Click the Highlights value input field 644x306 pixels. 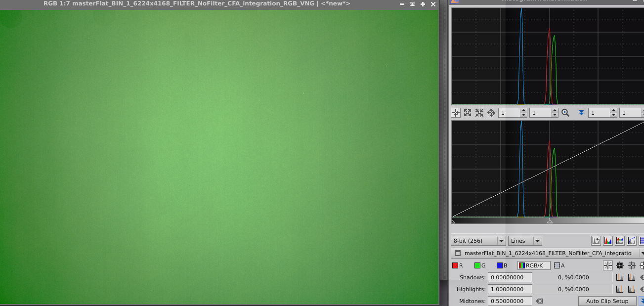(510, 289)
